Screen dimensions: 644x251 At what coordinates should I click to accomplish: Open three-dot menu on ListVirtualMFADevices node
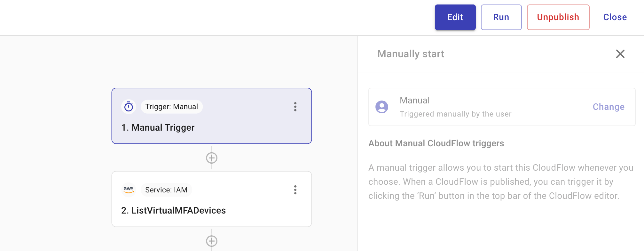(x=295, y=190)
